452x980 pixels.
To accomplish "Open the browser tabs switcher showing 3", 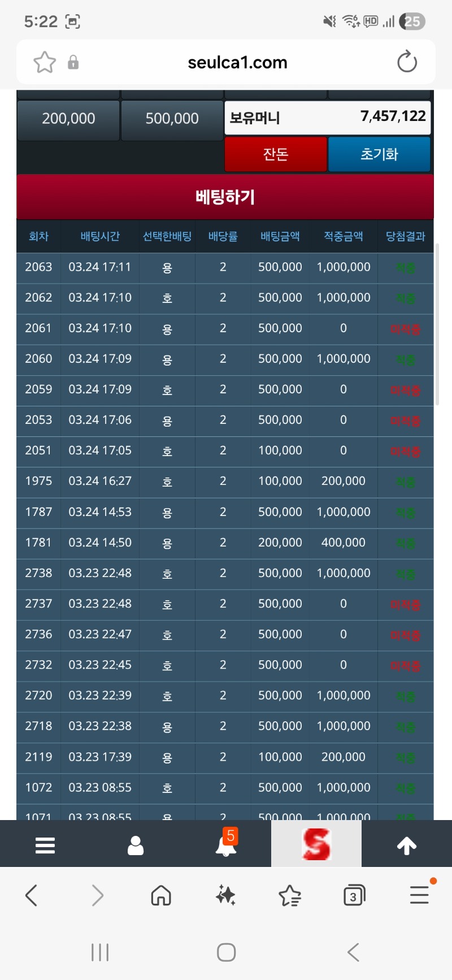I will click(x=354, y=895).
